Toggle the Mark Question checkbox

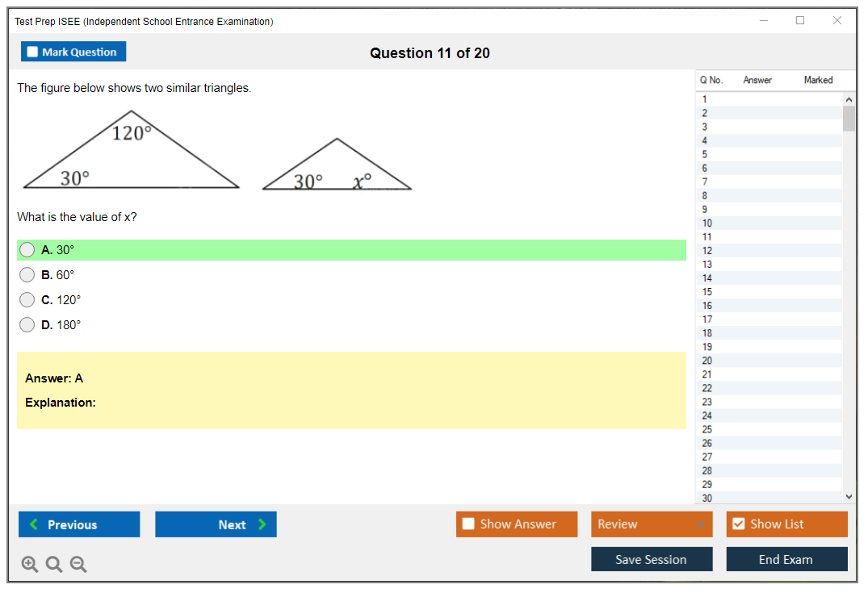pyautogui.click(x=33, y=52)
